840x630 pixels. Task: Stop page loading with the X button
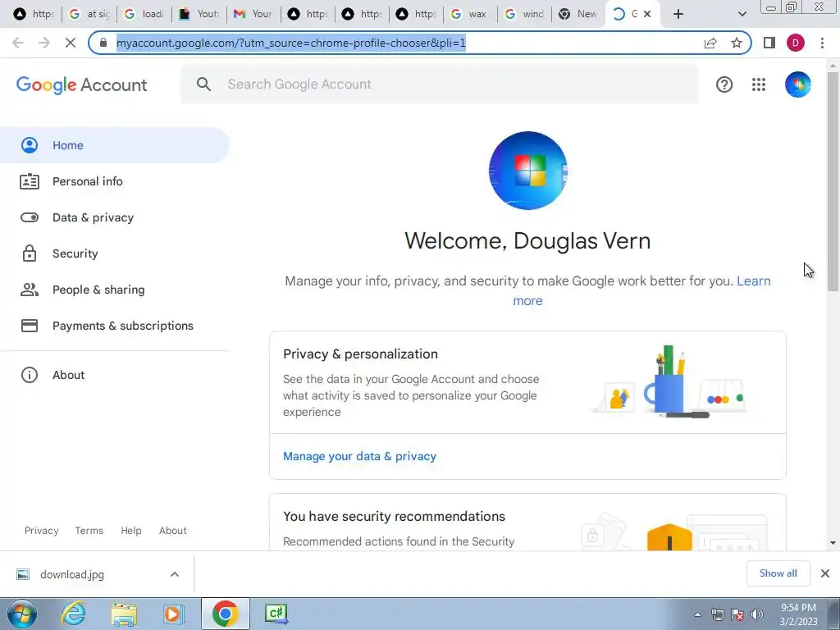tap(71, 43)
